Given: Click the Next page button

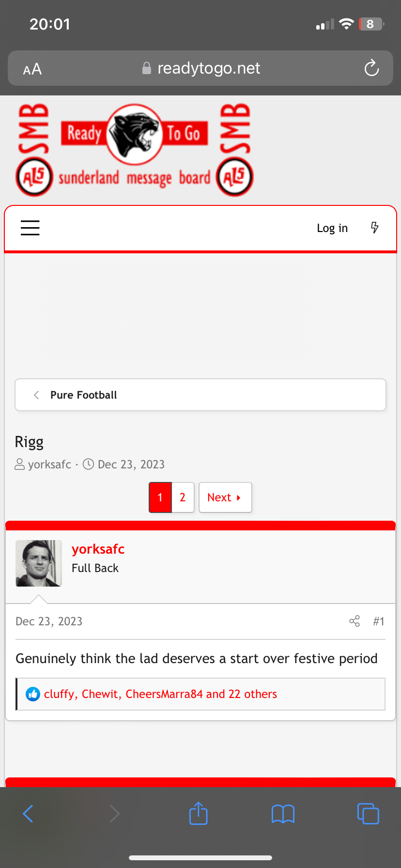Looking at the screenshot, I should (x=225, y=497).
